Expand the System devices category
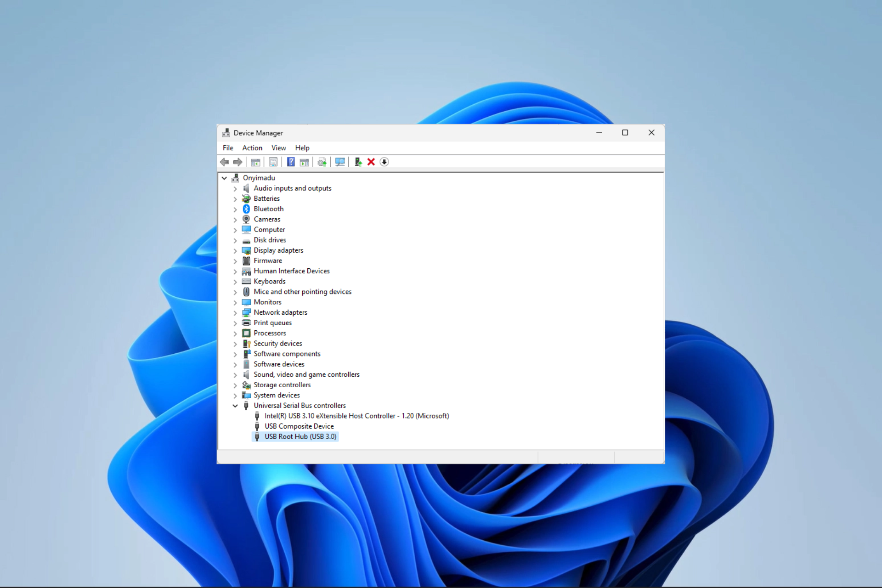The height and width of the screenshot is (588, 882). [x=235, y=396]
